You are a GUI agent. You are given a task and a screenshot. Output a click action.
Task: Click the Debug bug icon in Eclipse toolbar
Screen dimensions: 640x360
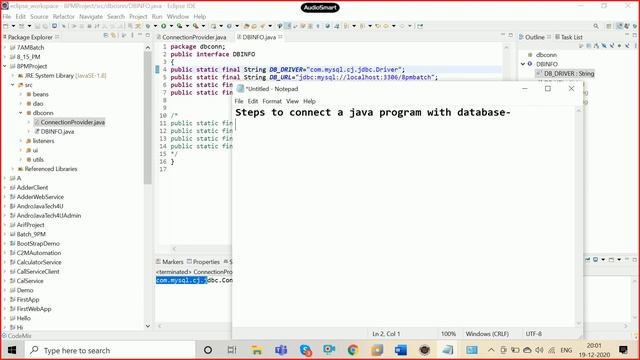click(x=148, y=26)
